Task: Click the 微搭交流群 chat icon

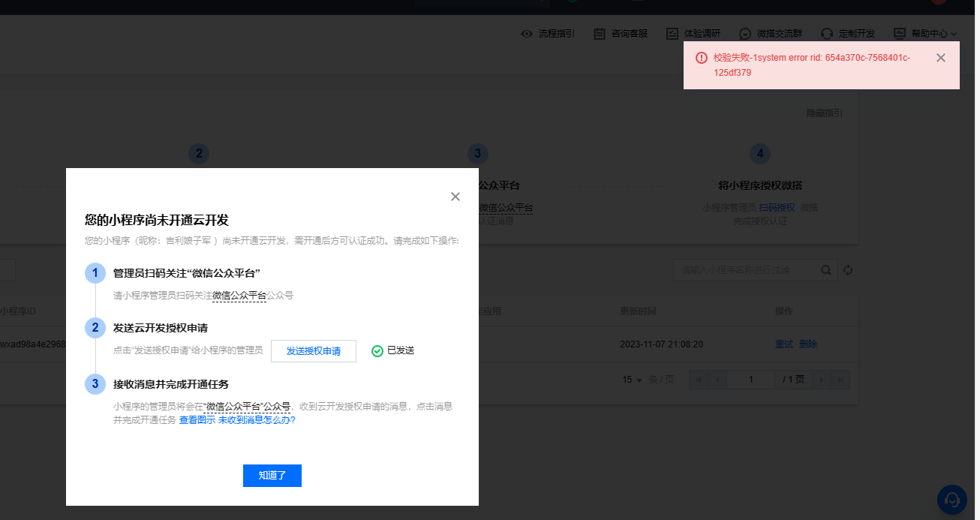Action: coord(745,34)
